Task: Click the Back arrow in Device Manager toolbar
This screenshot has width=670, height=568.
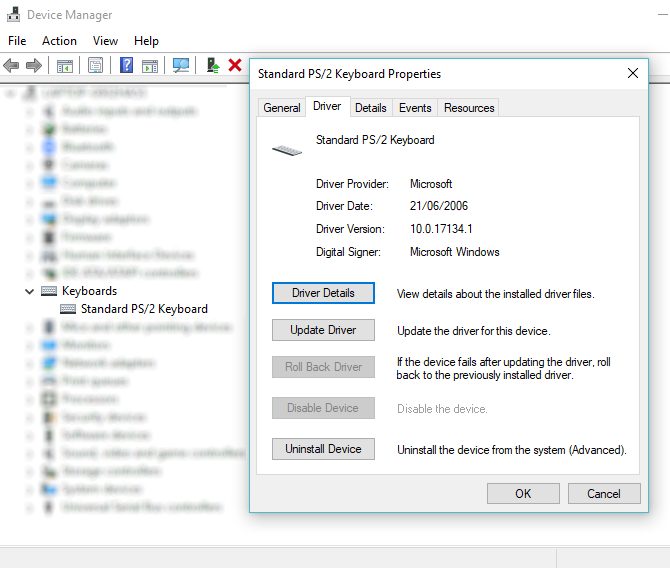Action: [11, 65]
